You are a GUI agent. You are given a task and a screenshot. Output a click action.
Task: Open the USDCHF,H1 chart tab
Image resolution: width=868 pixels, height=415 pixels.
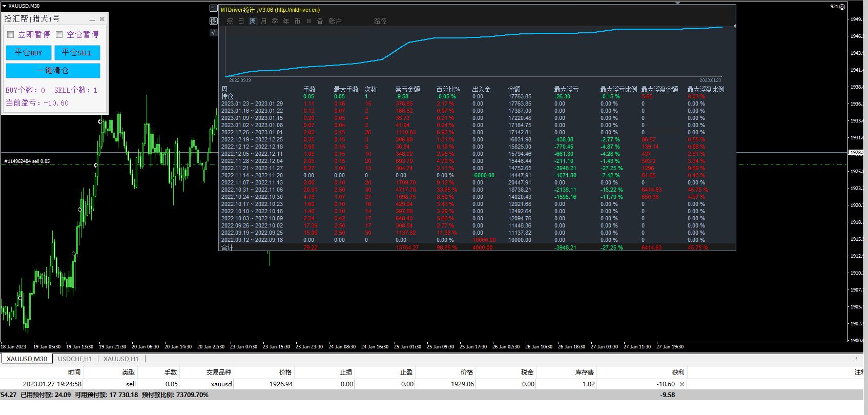[75, 359]
